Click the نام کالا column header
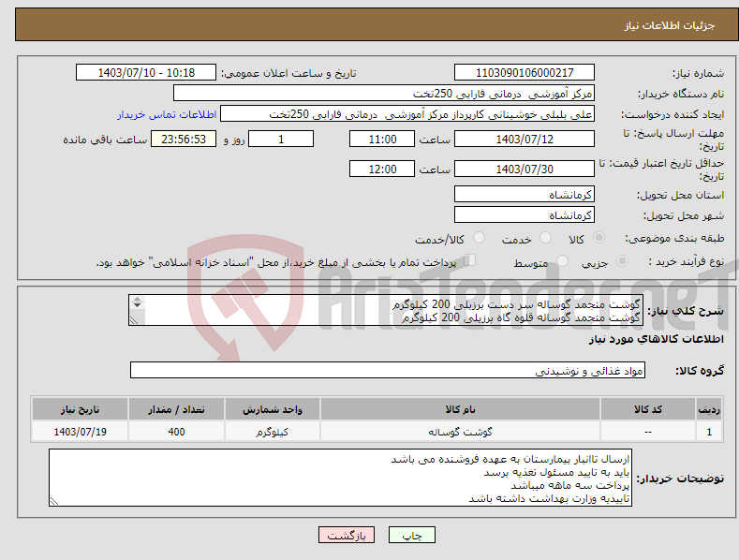This screenshot has height=560, width=739. pyautogui.click(x=460, y=409)
